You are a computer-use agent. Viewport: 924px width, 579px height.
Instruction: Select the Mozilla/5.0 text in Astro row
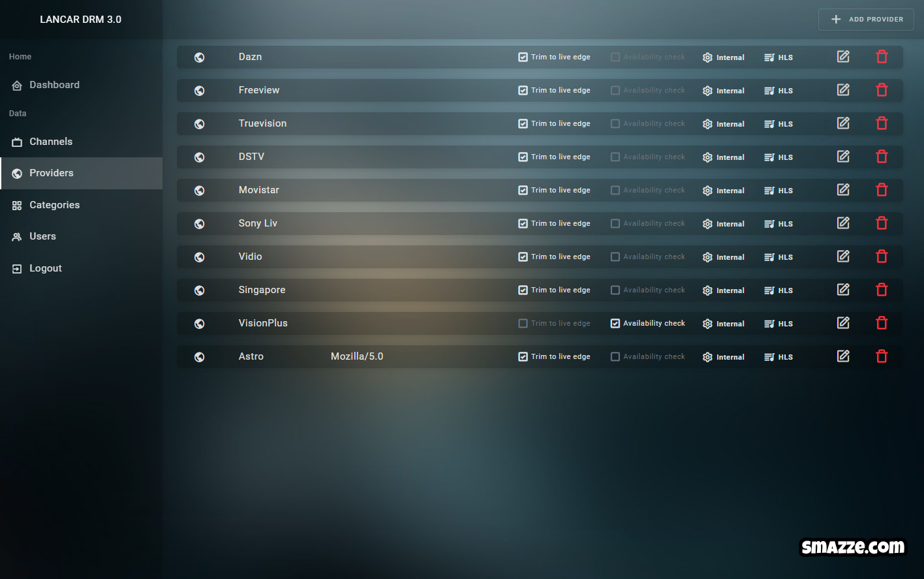pyautogui.click(x=357, y=356)
